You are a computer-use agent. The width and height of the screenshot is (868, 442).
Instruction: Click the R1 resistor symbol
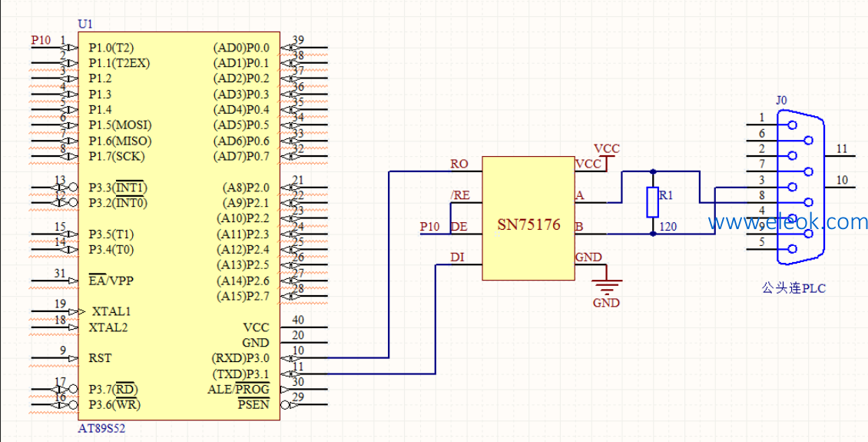point(653,202)
